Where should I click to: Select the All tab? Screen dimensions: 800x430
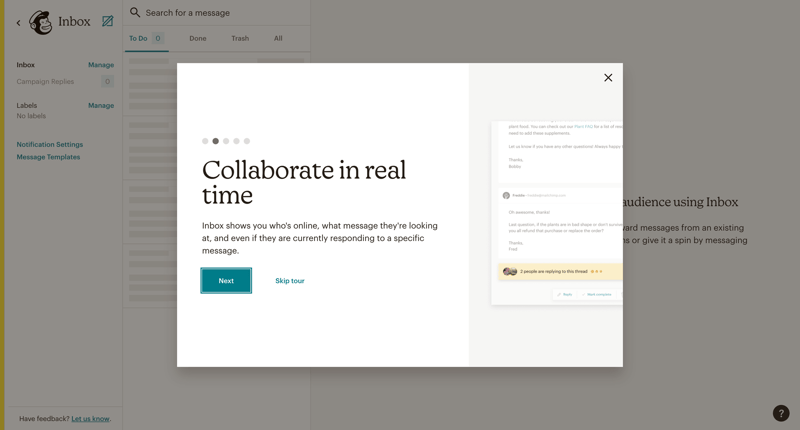278,38
